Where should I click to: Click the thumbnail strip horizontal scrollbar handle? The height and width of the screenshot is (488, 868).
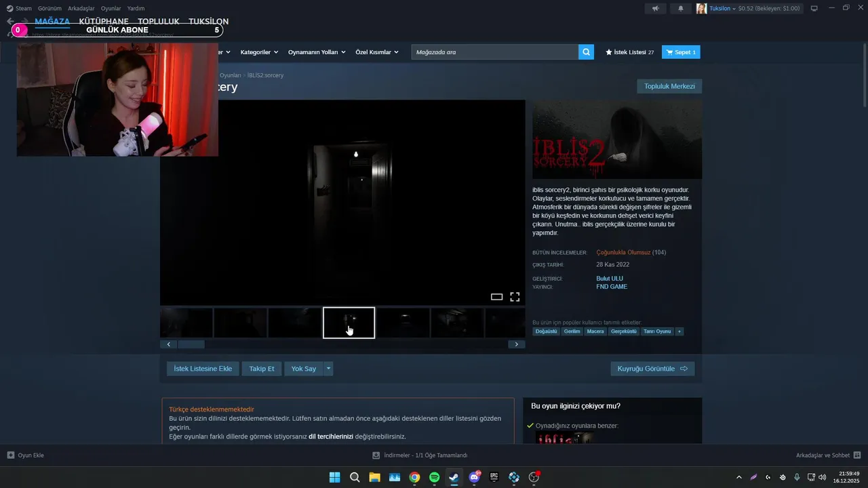[x=191, y=344]
